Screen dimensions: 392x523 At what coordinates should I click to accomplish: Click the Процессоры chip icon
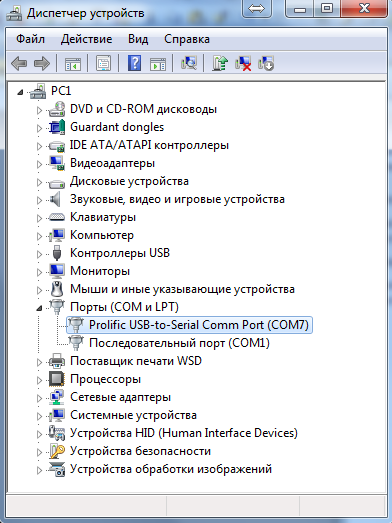(x=57, y=379)
